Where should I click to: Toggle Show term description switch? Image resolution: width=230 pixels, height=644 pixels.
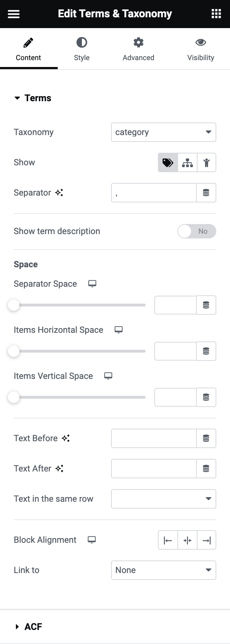click(196, 231)
